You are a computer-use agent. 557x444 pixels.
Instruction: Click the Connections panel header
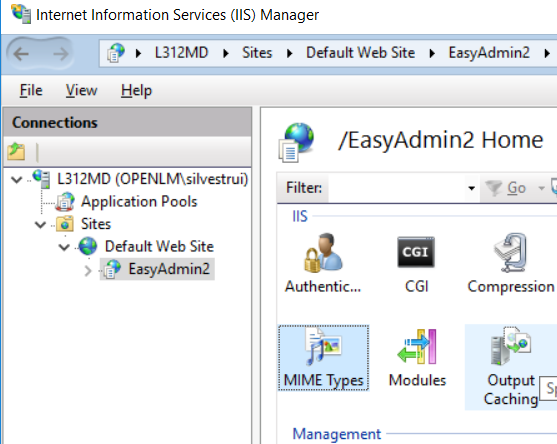pyautogui.click(x=127, y=123)
